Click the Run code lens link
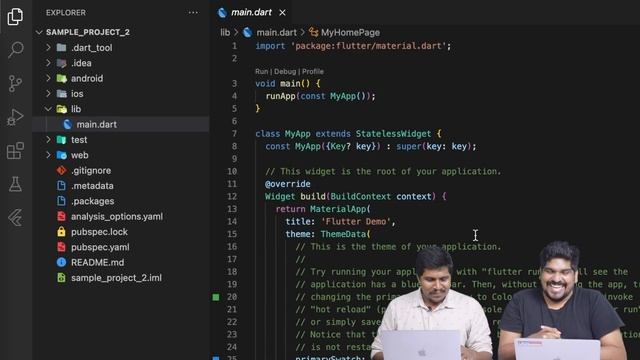 pos(262,71)
